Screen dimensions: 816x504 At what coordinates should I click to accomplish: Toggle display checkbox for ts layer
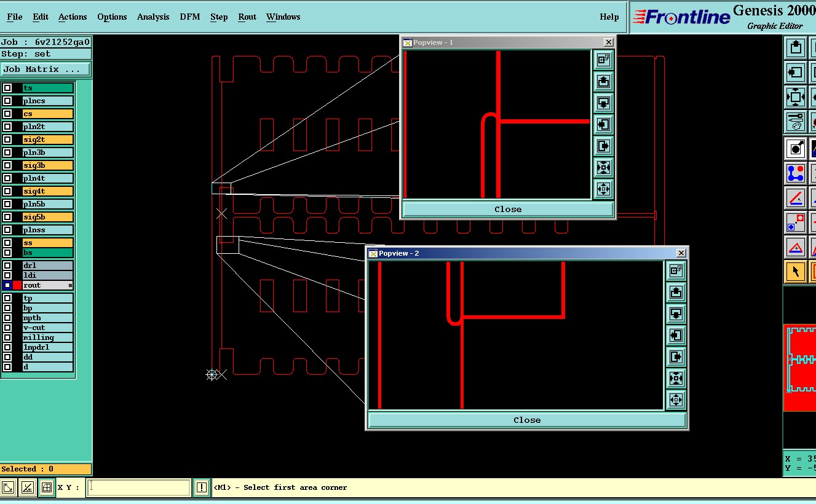pos(7,88)
